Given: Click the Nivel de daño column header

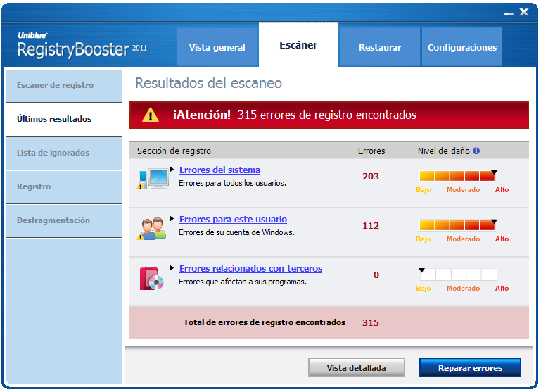Looking at the screenshot, I should pyautogui.click(x=444, y=151).
